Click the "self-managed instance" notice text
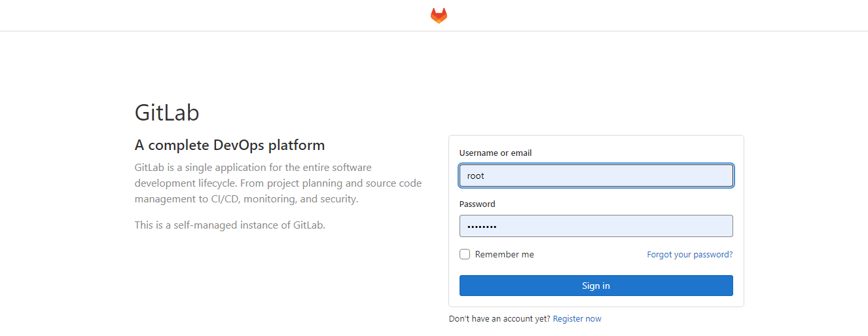 coord(230,225)
